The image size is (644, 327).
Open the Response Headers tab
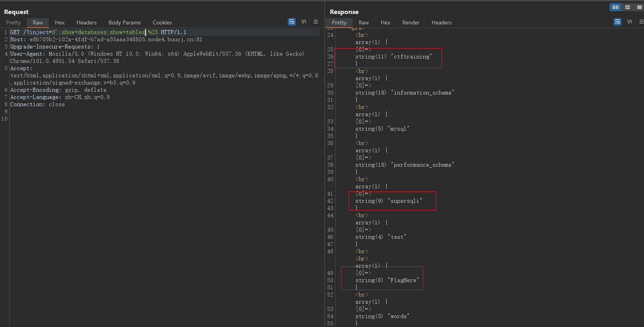click(x=442, y=22)
